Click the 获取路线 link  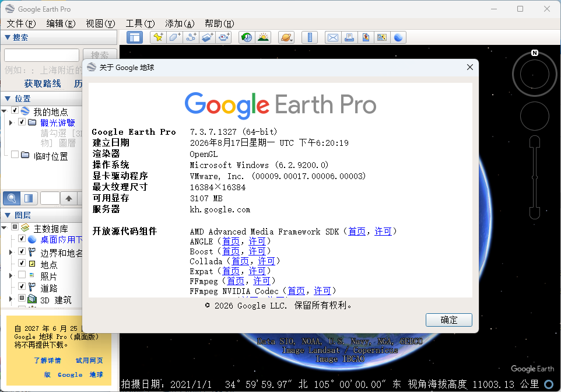pos(43,84)
